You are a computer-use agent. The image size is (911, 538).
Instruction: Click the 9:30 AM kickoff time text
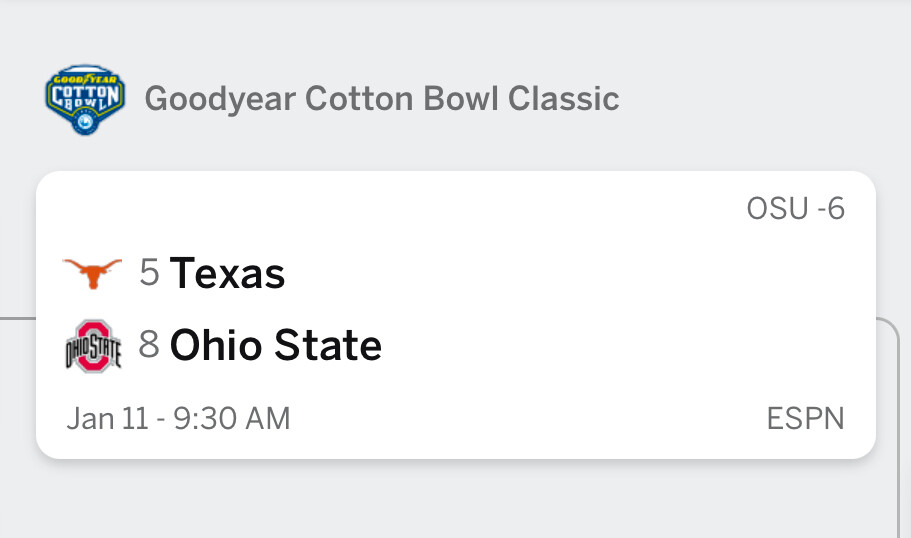232,418
